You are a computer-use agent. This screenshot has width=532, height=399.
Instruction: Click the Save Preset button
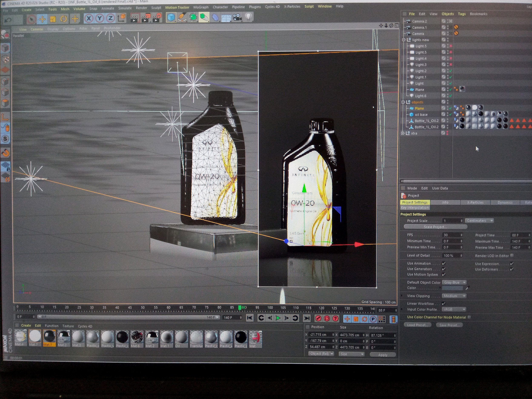point(449,325)
